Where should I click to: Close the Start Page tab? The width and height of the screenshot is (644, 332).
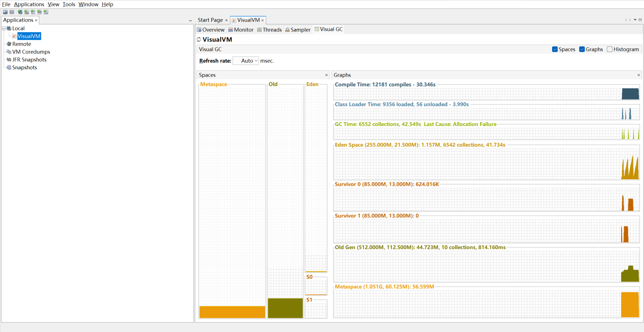point(226,20)
